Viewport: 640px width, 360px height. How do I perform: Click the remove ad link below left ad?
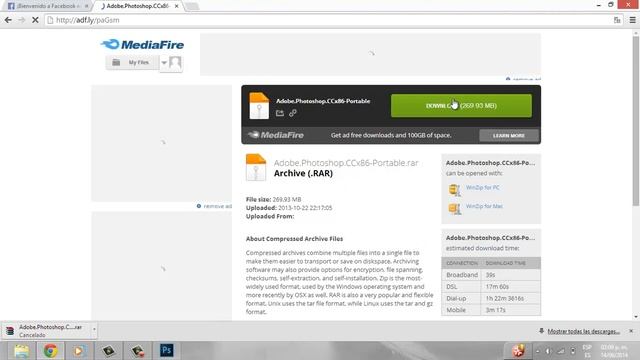point(214,206)
